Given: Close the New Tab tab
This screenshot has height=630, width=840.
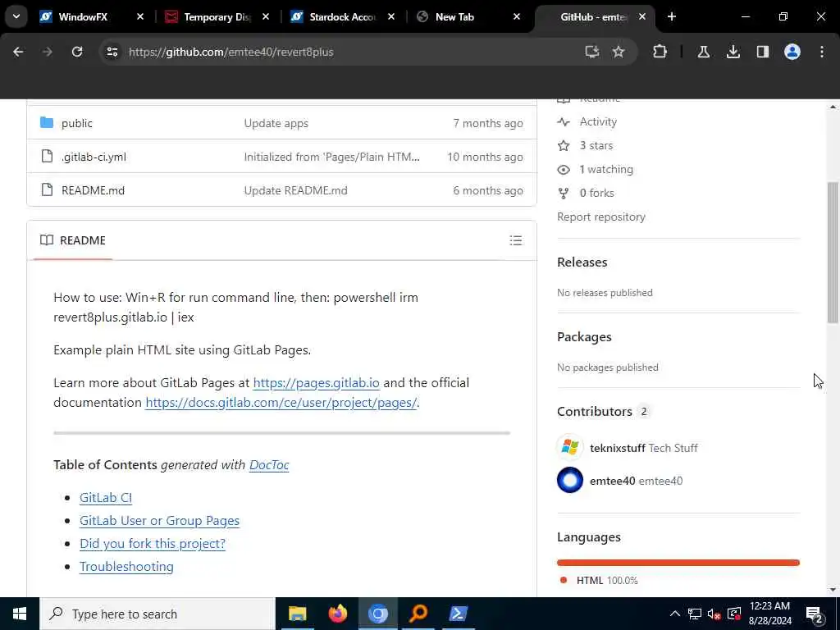Looking at the screenshot, I should click(x=517, y=17).
